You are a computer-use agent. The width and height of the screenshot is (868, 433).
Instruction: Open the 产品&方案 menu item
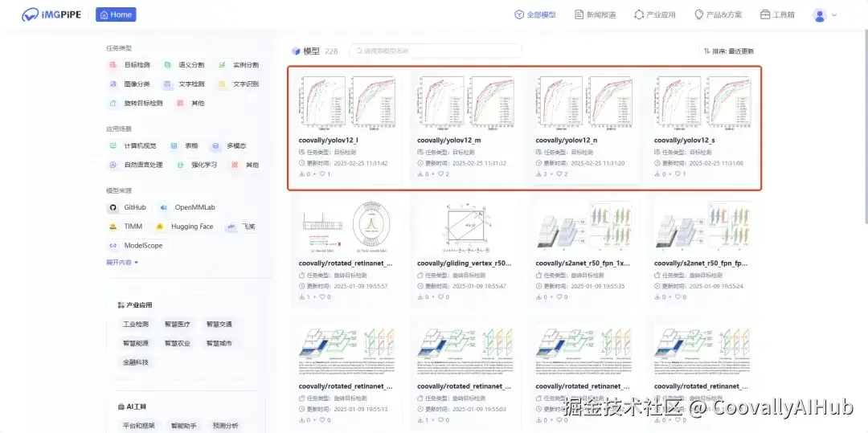(718, 15)
